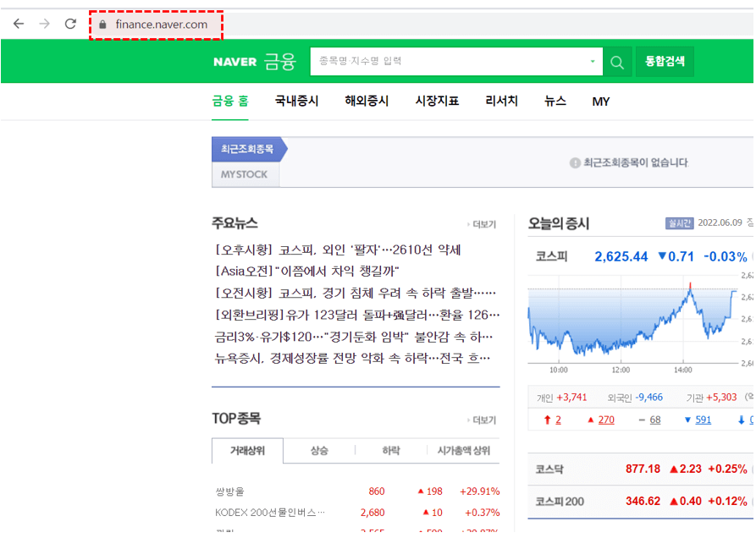Click the KODEX price 2,680
Image resolution: width=756 pixels, height=538 pixels.
click(x=372, y=513)
